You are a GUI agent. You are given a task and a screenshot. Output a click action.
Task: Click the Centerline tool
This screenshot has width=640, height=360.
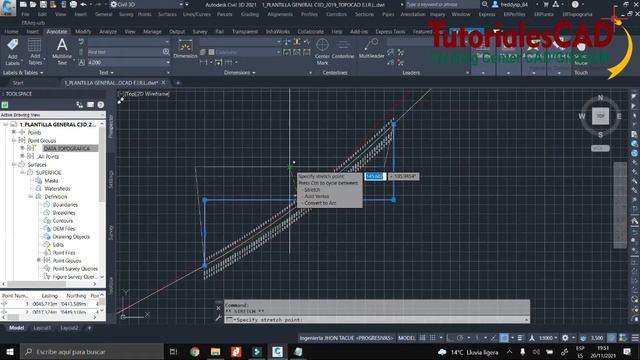click(x=343, y=49)
